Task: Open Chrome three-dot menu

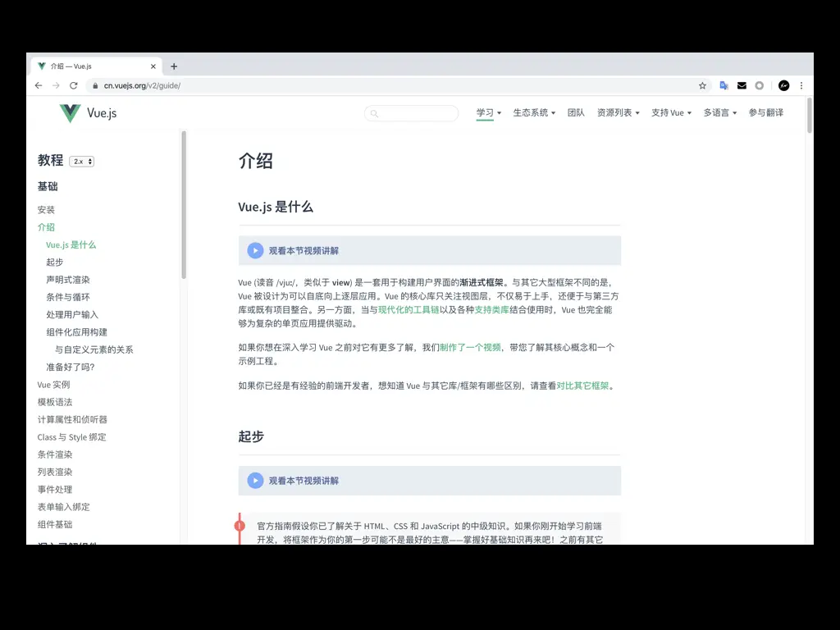Action: click(x=801, y=85)
